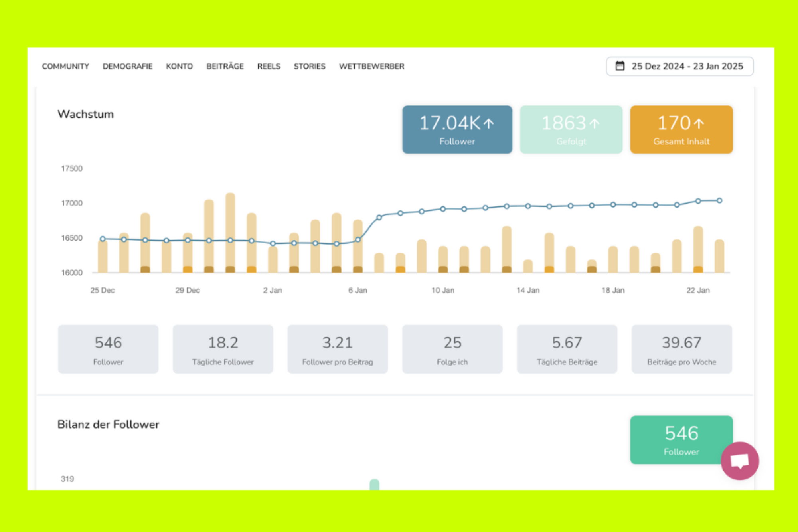The image size is (798, 532).
Task: Open the REELS tab
Action: click(269, 66)
